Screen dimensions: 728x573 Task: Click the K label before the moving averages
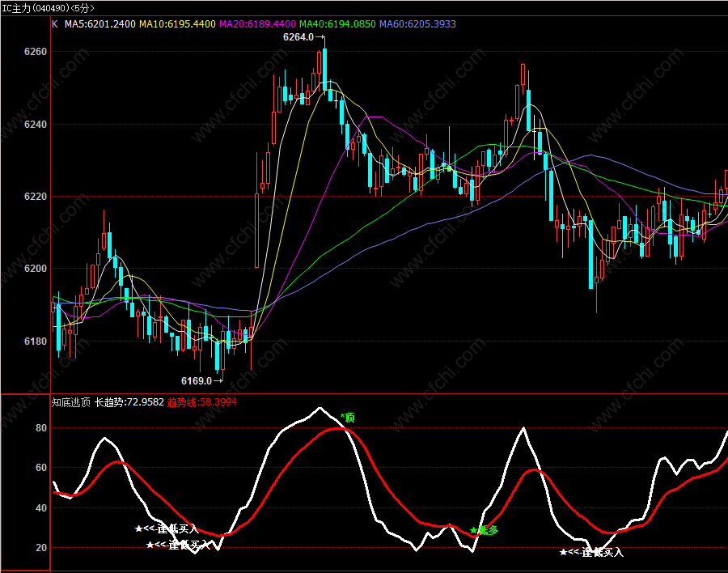[55, 24]
